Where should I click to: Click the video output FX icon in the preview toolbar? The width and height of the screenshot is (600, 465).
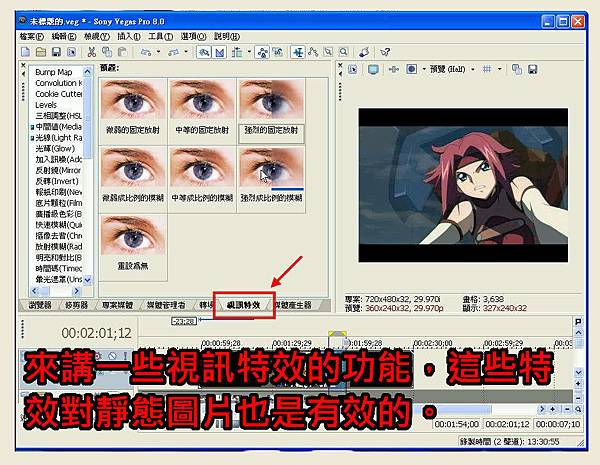pyautogui.click(x=393, y=70)
